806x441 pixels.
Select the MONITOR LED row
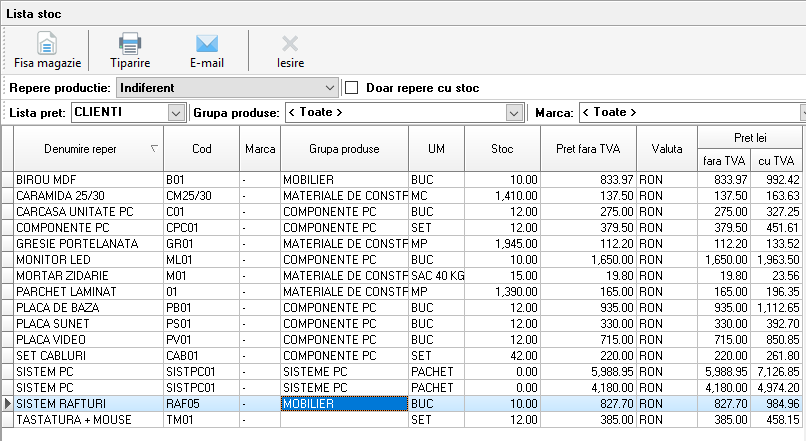[x=88, y=259]
